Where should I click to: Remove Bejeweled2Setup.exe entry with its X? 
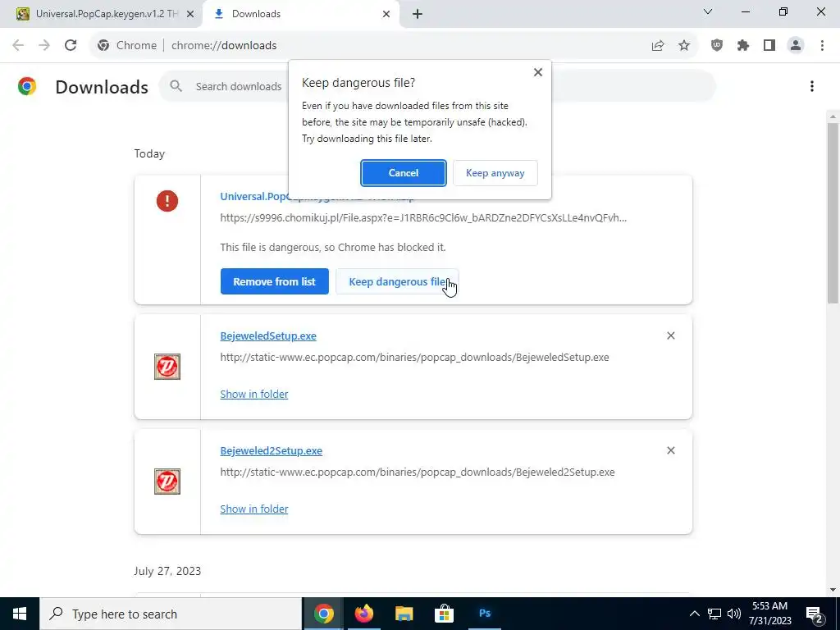(670, 450)
